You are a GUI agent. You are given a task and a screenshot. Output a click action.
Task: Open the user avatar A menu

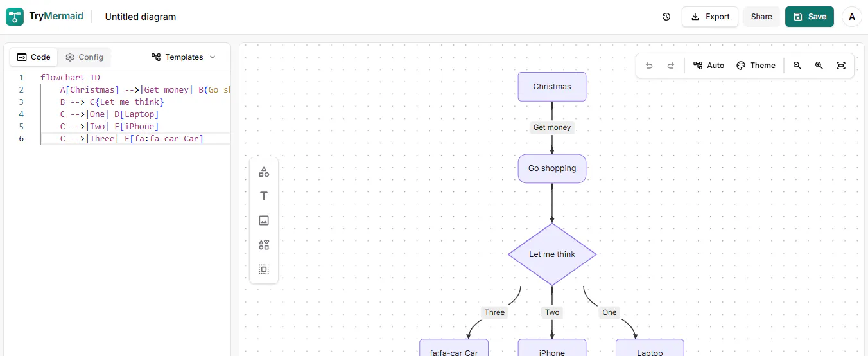[x=852, y=17]
